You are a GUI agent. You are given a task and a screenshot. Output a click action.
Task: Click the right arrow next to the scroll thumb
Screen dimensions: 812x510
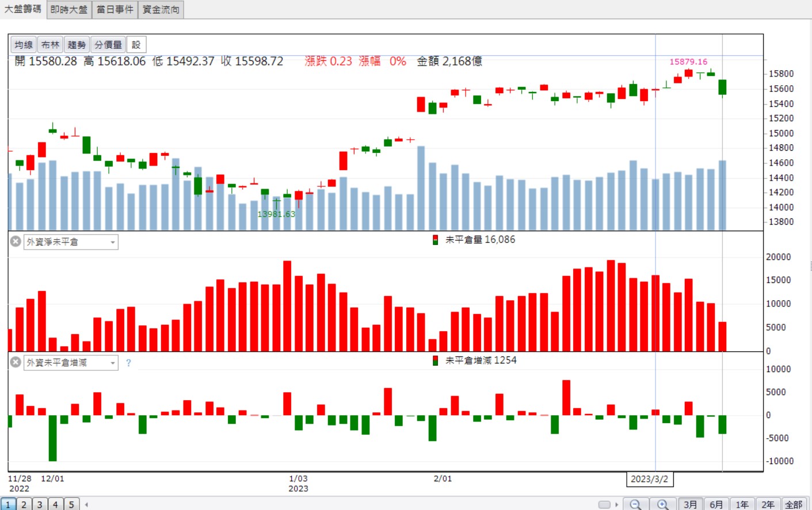coord(616,505)
